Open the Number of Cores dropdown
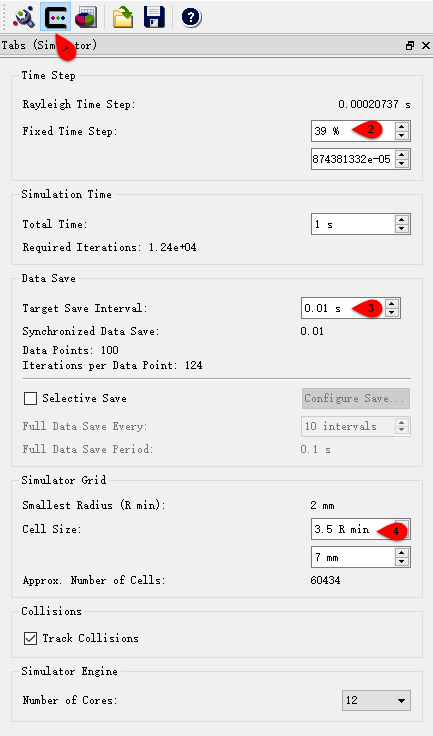This screenshot has height=736, width=433. point(376,700)
